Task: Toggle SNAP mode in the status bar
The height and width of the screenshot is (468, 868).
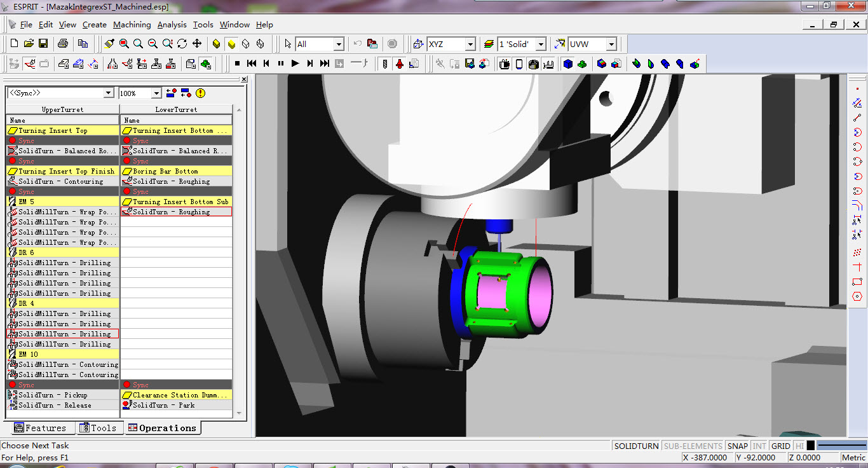Action: [x=738, y=446]
